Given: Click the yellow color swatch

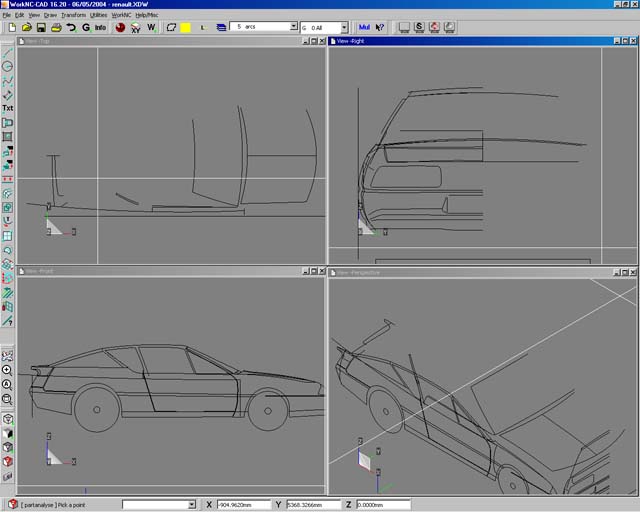Looking at the screenshot, I should pyautogui.click(x=185, y=27).
